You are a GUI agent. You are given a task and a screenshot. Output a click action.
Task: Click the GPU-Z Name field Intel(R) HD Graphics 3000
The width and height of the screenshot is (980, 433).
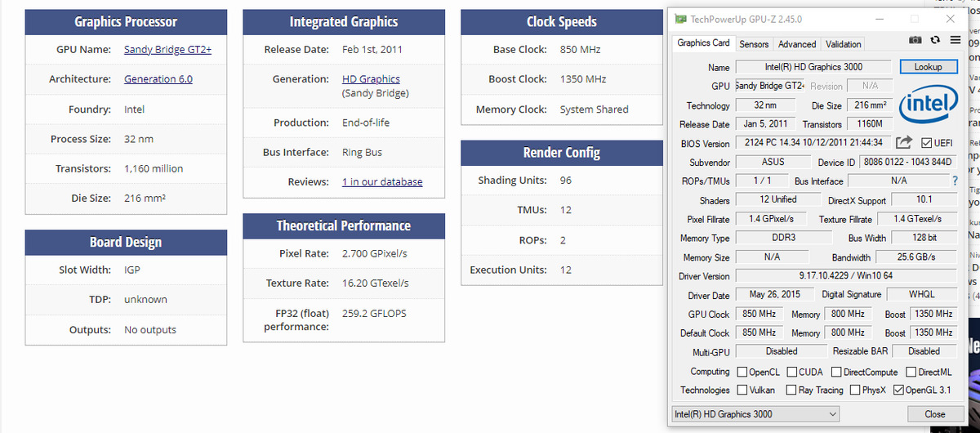pos(813,67)
